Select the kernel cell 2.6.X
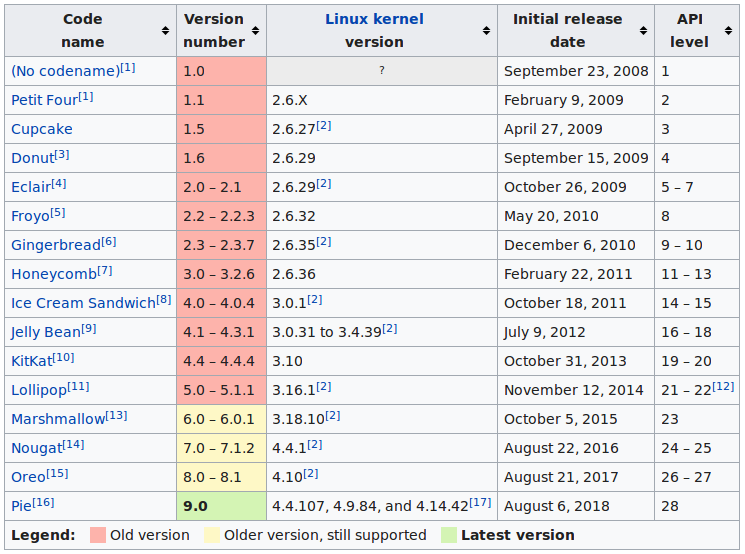This screenshot has width=745, height=554. click(x=382, y=100)
